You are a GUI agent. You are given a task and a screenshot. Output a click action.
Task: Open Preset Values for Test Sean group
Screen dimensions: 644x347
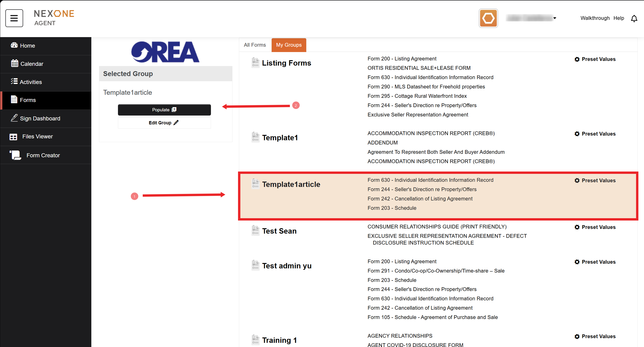click(598, 227)
